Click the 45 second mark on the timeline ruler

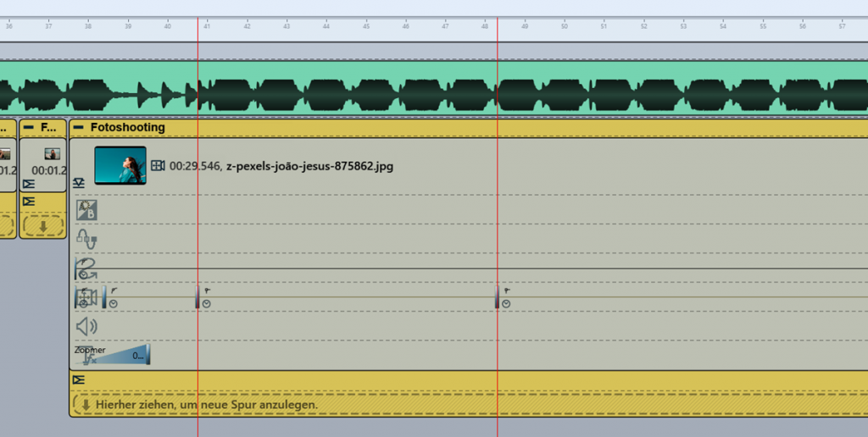366,27
